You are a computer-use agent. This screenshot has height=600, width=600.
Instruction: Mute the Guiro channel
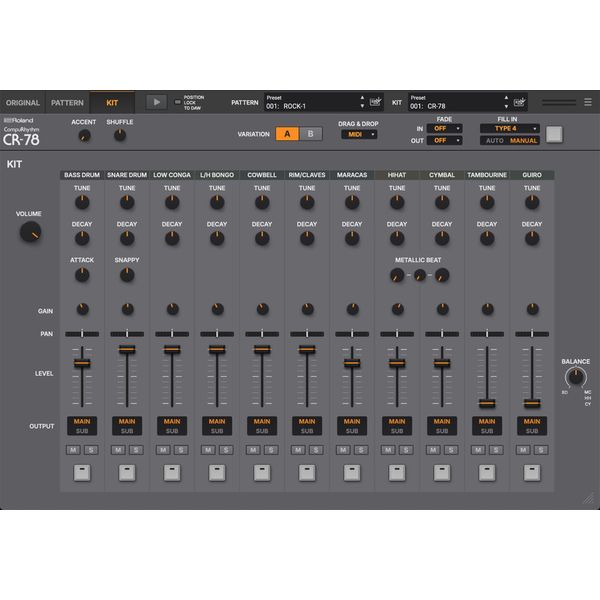coord(523,450)
